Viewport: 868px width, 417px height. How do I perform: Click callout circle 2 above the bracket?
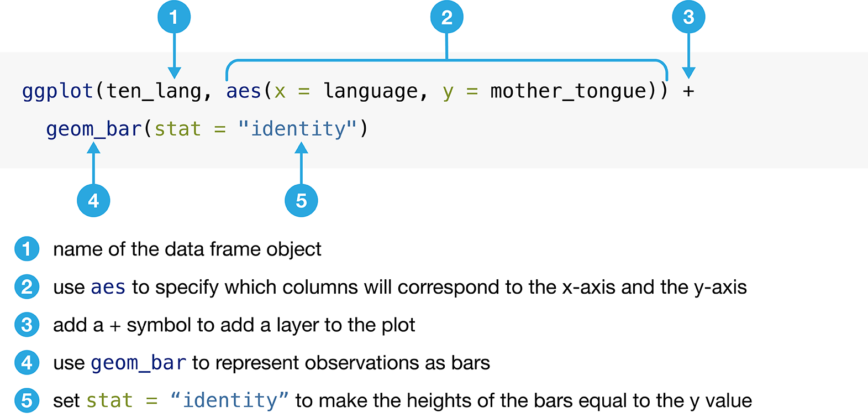[x=446, y=17]
